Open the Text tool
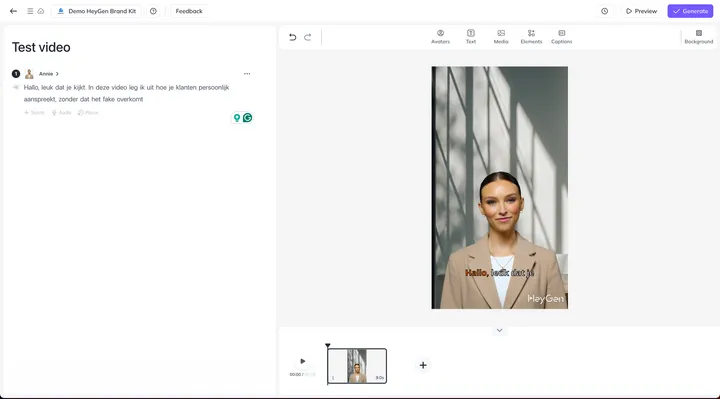 [x=471, y=37]
